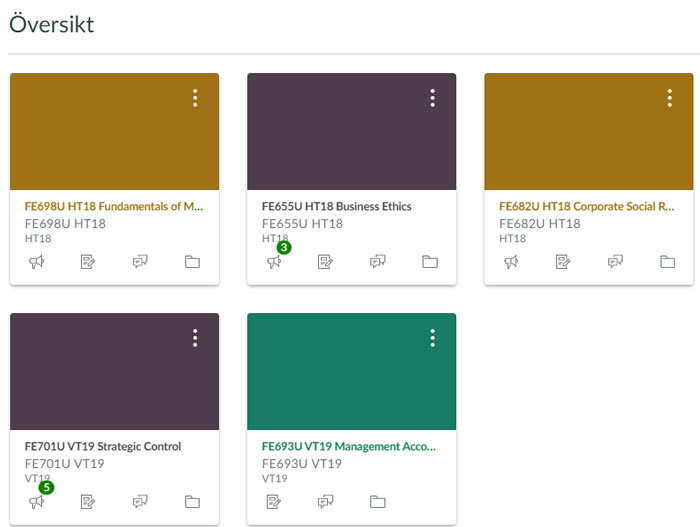This screenshot has height=527, width=700.
Task: Open announcements with 5 badge on Strategic Control
Action: click(37, 501)
